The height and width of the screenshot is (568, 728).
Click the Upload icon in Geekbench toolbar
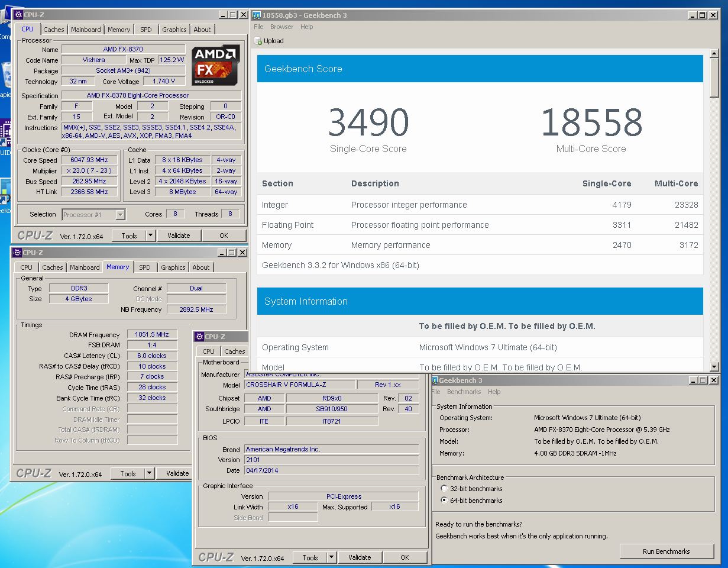tap(258, 41)
